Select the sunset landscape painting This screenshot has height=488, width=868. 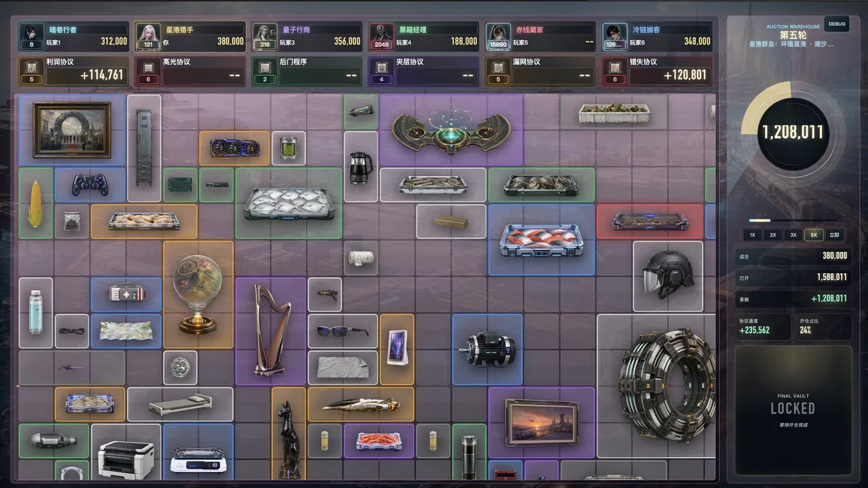[x=541, y=422]
